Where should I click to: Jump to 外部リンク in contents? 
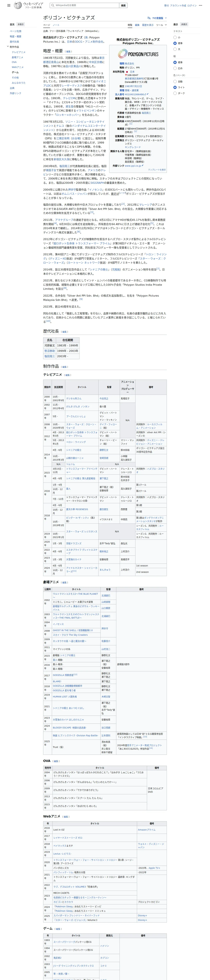(x=16, y=93)
